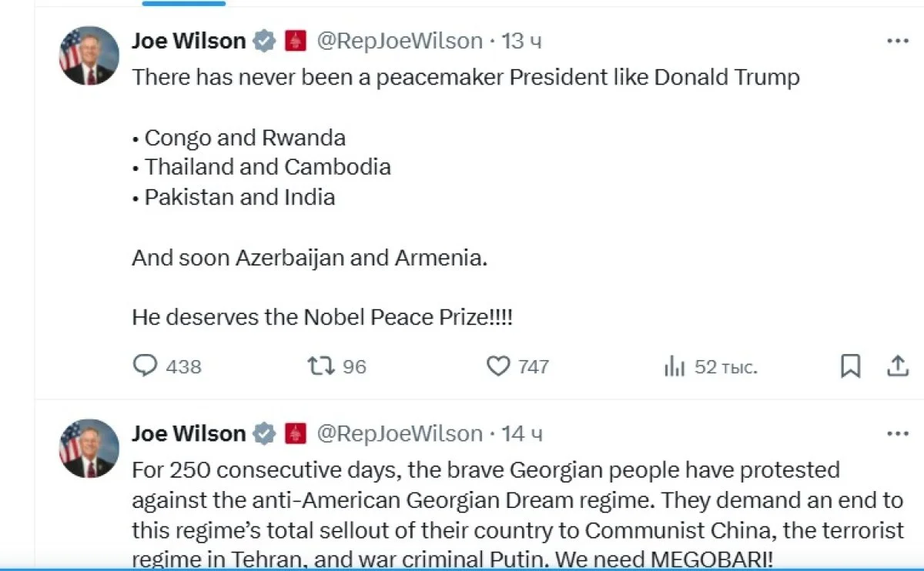The height and width of the screenshot is (571, 924).
Task: Click Joe Wilson avatar on first tweet
Action: 89,55
